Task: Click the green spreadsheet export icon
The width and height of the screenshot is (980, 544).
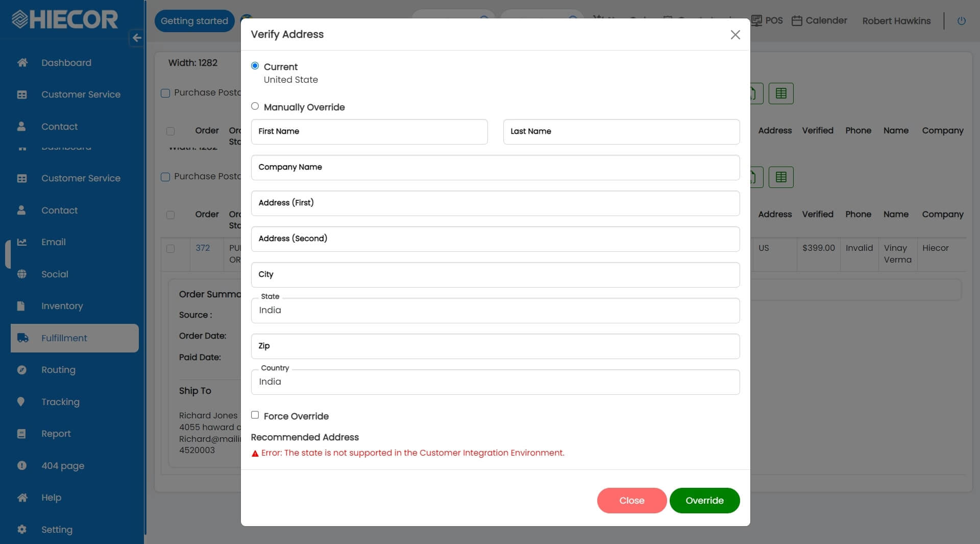Action: (780, 93)
